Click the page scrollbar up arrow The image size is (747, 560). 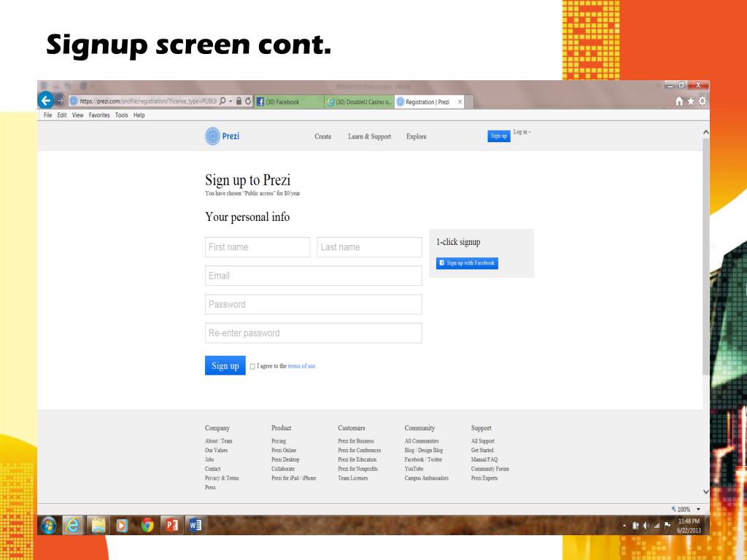[705, 132]
